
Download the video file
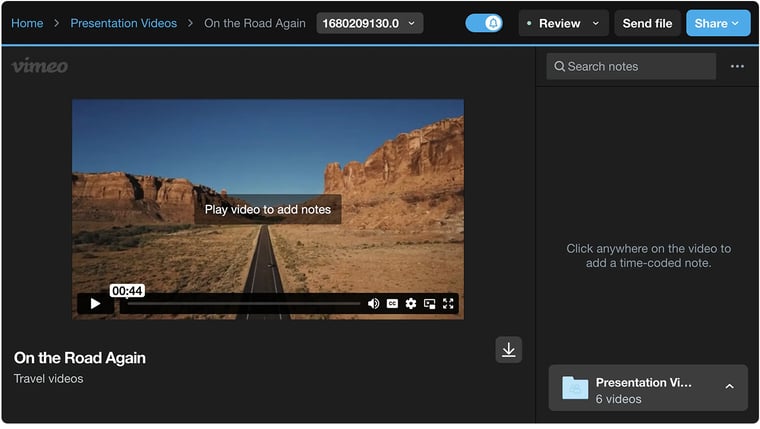click(508, 350)
